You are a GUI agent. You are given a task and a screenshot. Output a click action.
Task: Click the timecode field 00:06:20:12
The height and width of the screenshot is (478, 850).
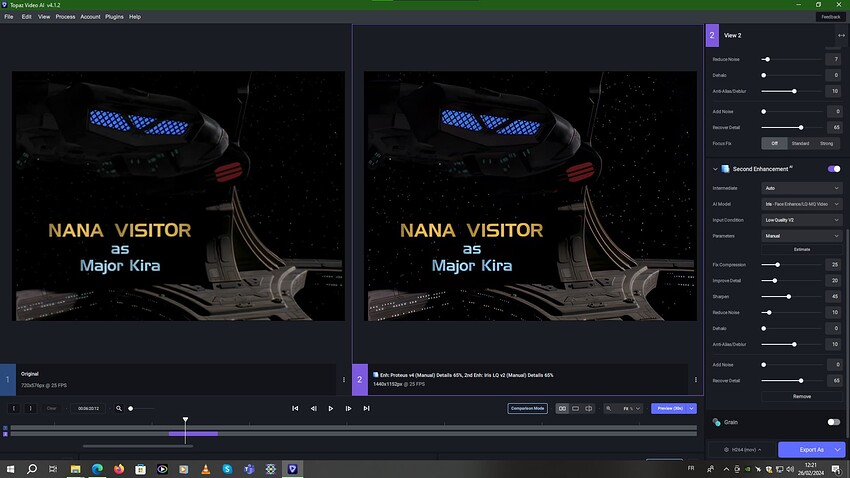88,408
